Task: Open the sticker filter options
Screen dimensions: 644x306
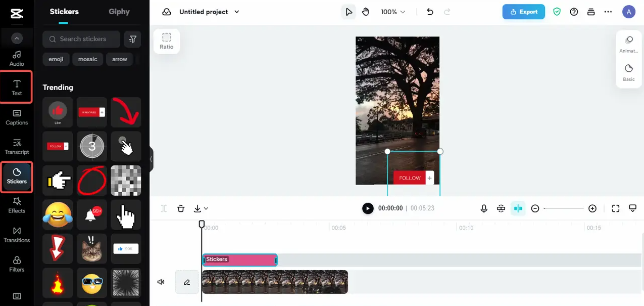Action: click(132, 39)
